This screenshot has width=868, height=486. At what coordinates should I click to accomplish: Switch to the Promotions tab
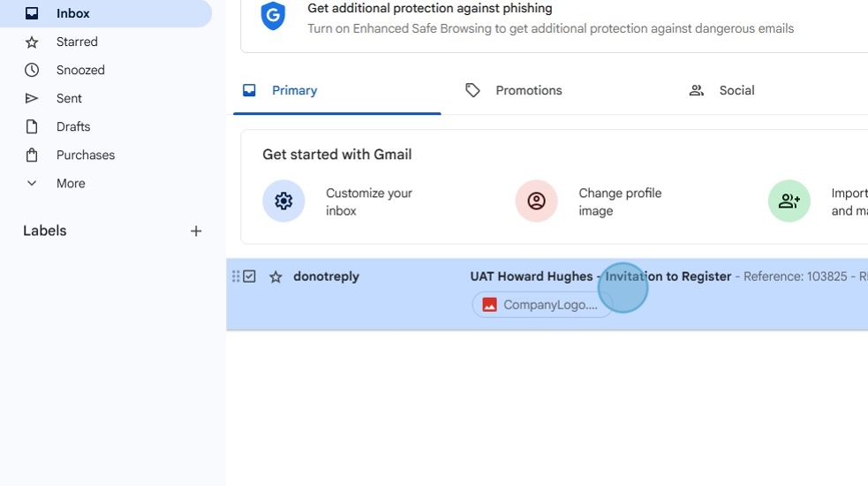529,90
